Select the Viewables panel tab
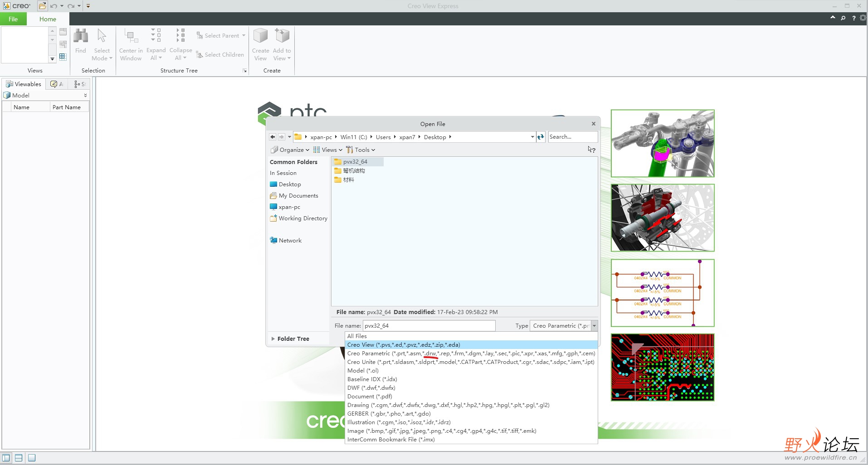 24,84
